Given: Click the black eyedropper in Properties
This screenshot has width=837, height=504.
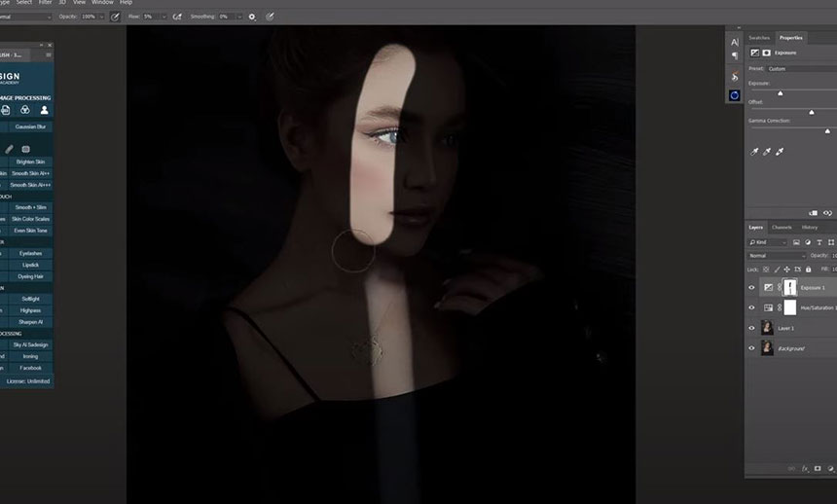Looking at the screenshot, I should [755, 152].
